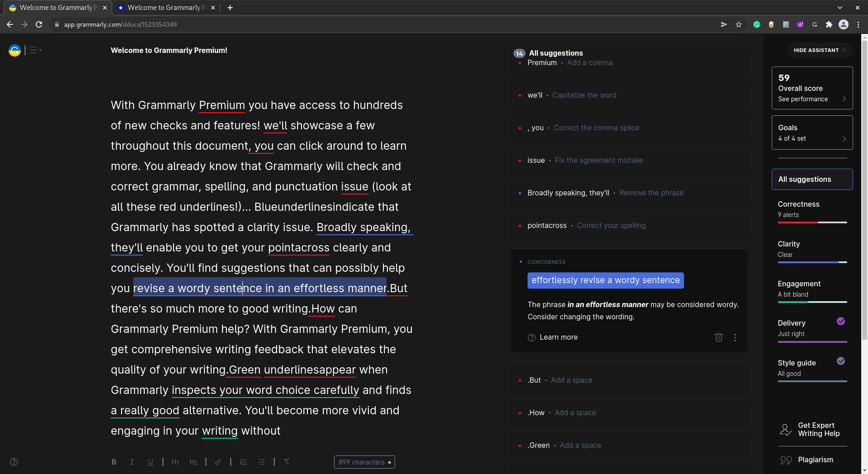868x474 pixels.
Task: Open the help question mark icon
Action: tap(14, 462)
